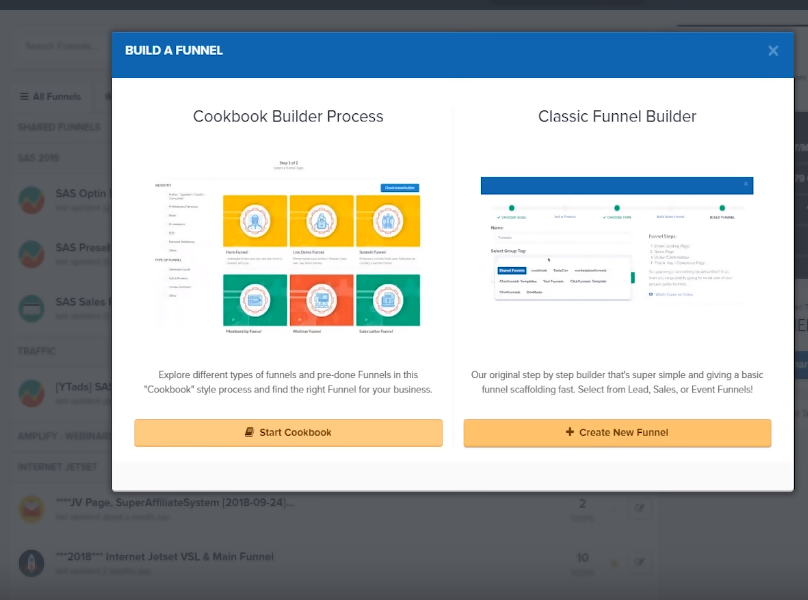Click the YTads SAS funnel icon
Screen dimensions: 808x600
tap(31, 393)
